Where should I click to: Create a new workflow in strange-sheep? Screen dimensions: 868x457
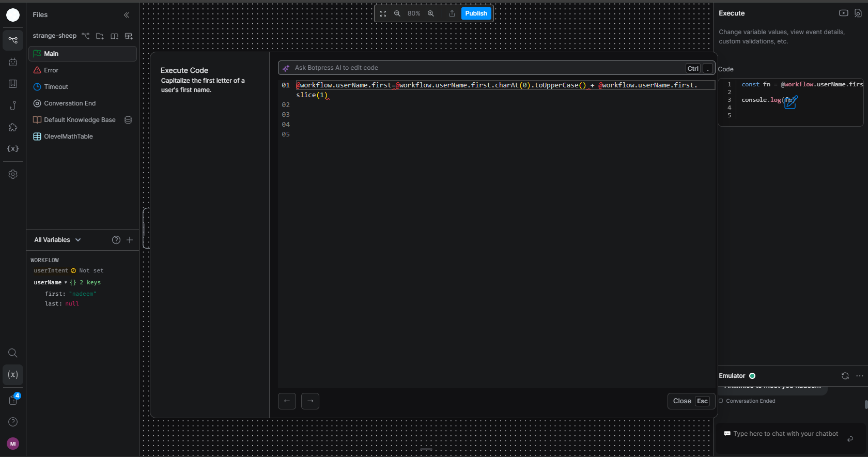click(86, 36)
